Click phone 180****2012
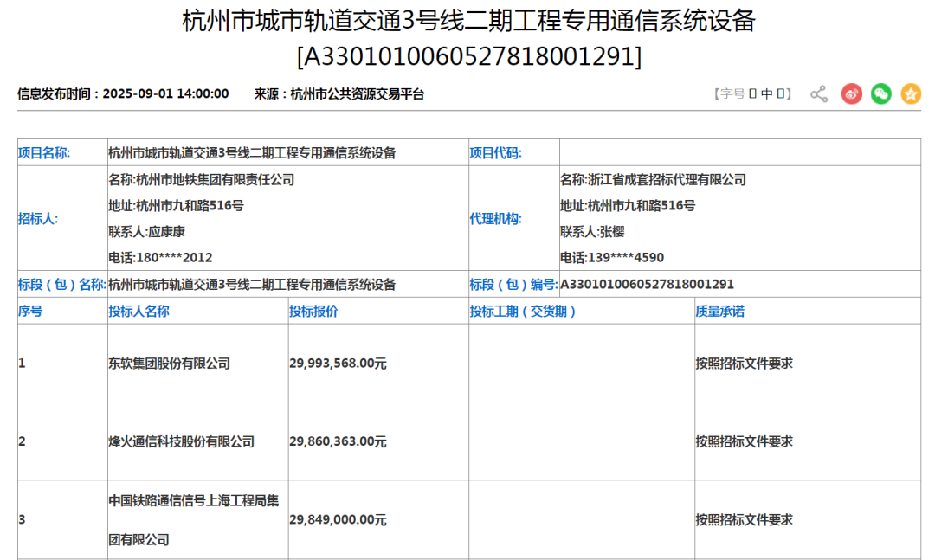Screen dimensions: 935x560 [174, 258]
